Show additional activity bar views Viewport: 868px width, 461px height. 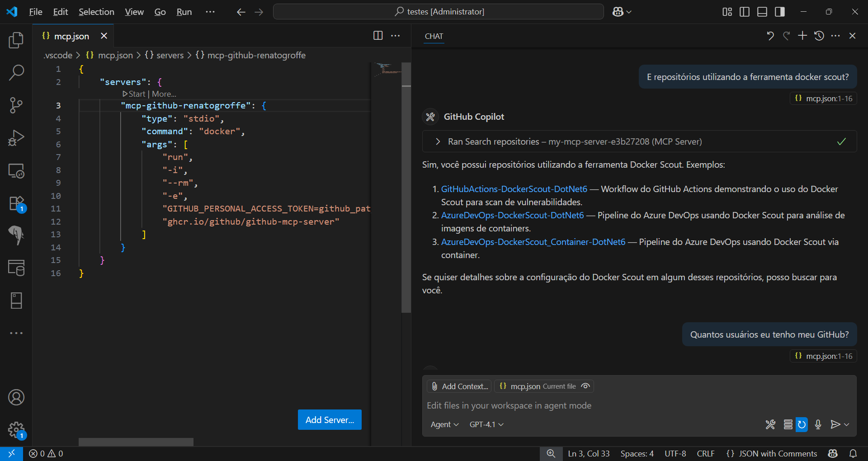[16, 333]
